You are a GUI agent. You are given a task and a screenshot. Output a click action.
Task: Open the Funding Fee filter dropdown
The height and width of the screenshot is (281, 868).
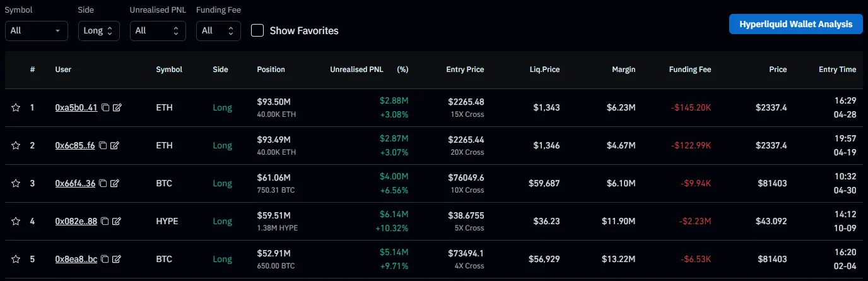coord(218,30)
